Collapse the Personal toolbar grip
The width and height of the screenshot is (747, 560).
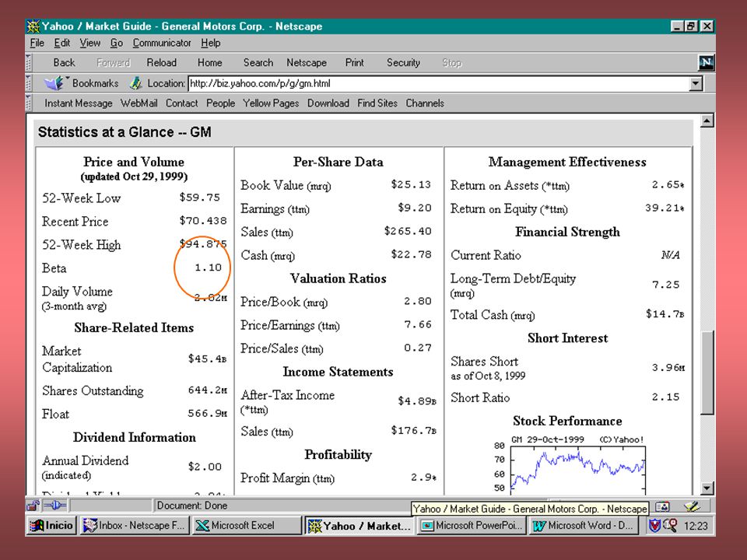(x=29, y=103)
